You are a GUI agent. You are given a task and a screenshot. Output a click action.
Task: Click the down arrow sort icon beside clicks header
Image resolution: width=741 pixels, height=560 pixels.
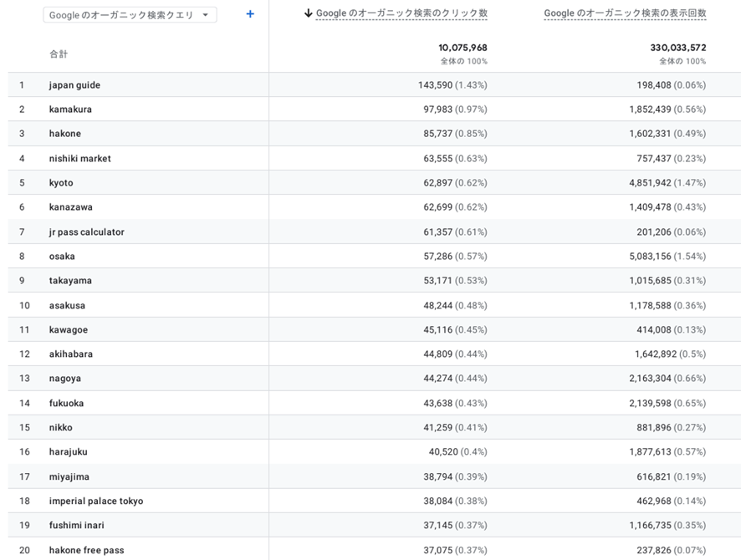[308, 13]
